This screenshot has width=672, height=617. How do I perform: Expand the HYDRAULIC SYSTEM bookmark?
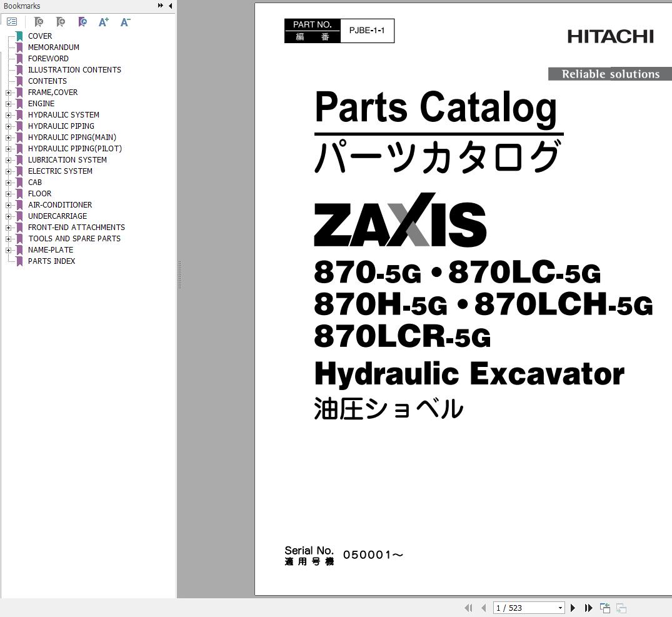tap(8, 115)
